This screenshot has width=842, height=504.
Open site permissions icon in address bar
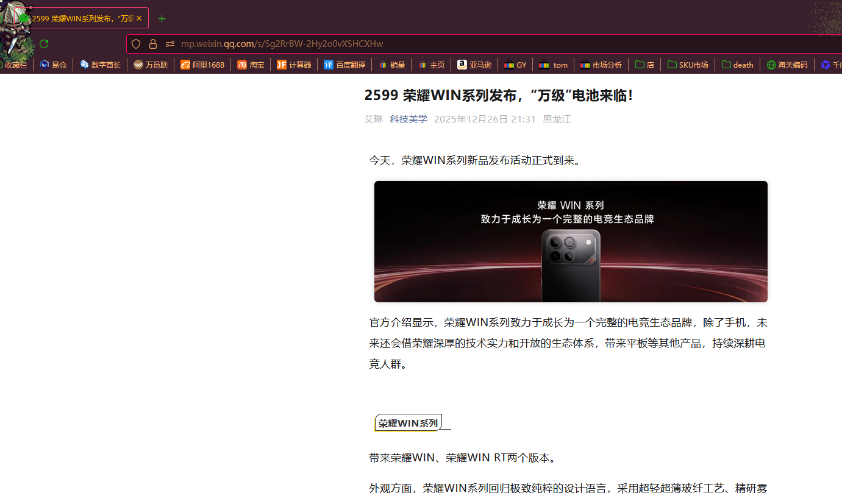[170, 44]
